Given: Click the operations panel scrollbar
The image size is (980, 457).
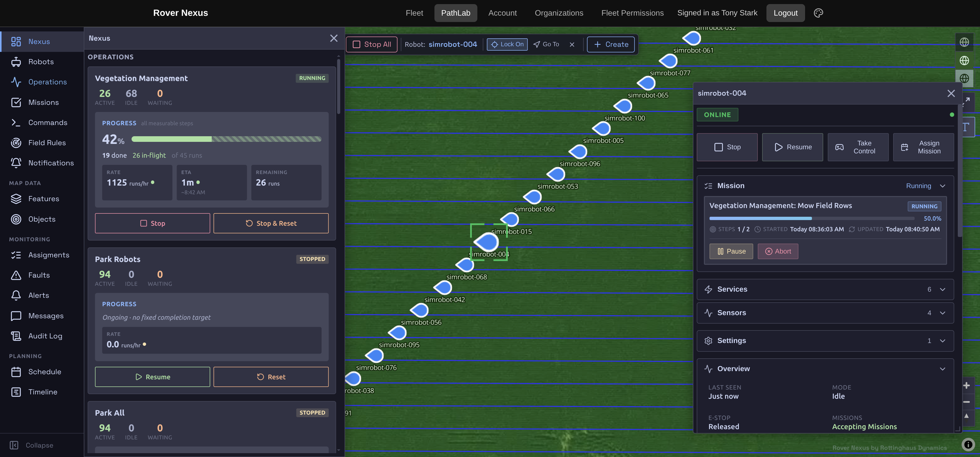Looking at the screenshot, I should click(338, 86).
